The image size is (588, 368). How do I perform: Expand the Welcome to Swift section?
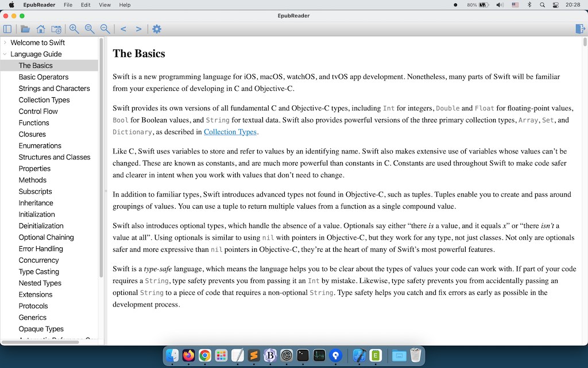[5, 42]
